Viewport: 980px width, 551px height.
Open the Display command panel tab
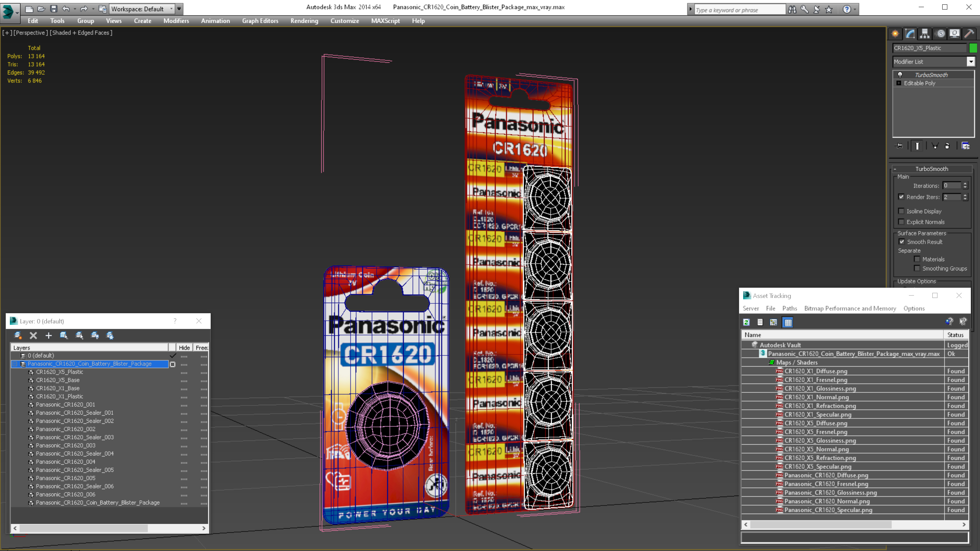pos(954,33)
